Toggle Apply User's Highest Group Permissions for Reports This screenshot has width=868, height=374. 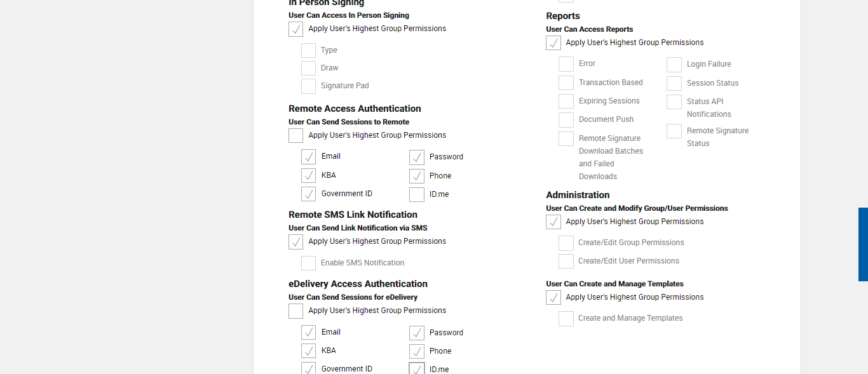tap(553, 43)
